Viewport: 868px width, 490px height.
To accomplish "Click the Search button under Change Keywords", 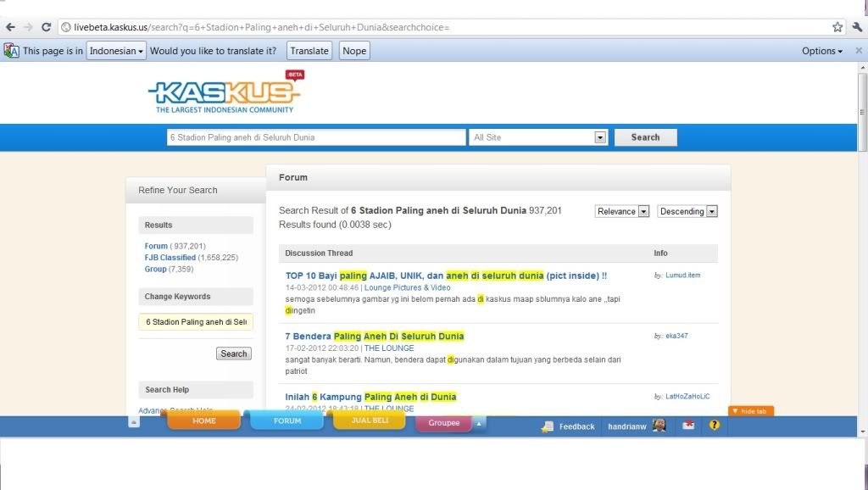I will [x=234, y=354].
